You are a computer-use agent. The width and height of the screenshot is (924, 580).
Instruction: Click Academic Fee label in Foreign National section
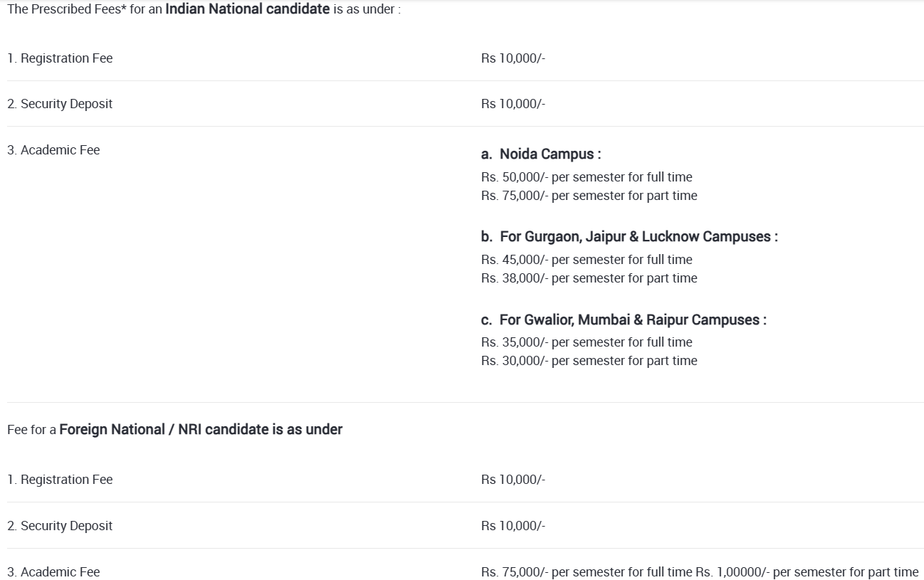53,572
